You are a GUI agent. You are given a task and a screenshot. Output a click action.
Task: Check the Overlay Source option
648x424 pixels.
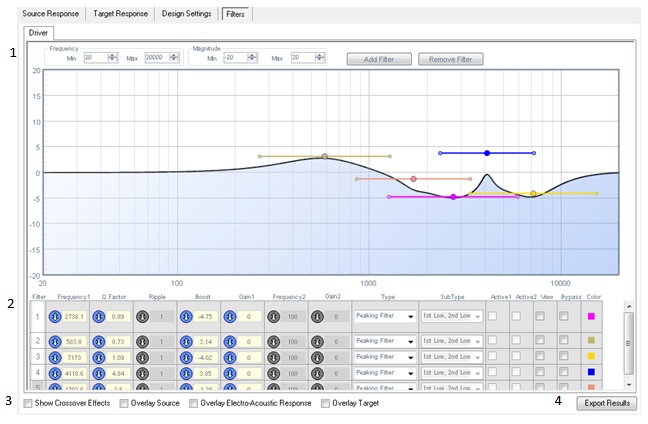pyautogui.click(x=124, y=403)
